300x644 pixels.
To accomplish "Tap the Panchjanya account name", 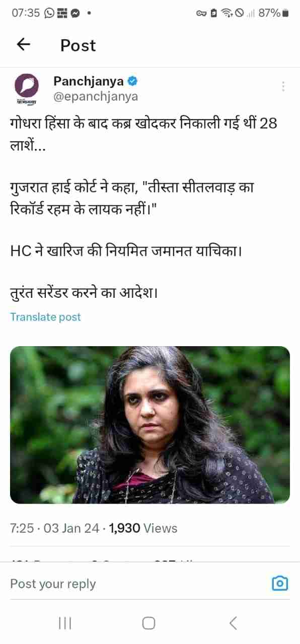I will tap(89, 81).
